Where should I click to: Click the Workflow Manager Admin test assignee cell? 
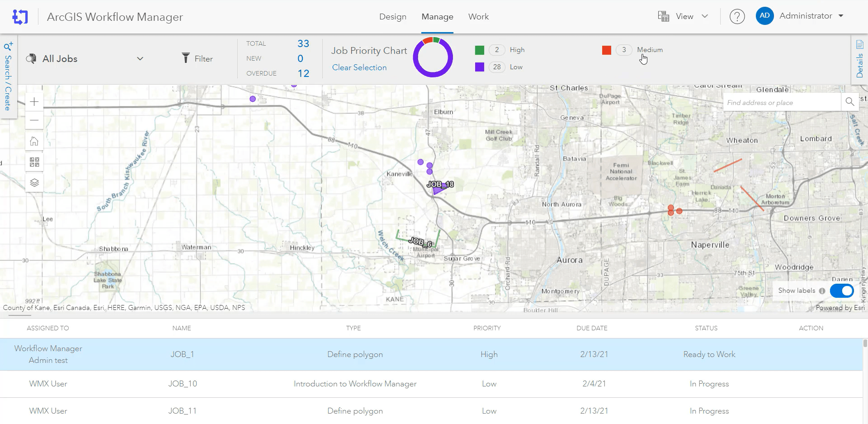coord(48,354)
